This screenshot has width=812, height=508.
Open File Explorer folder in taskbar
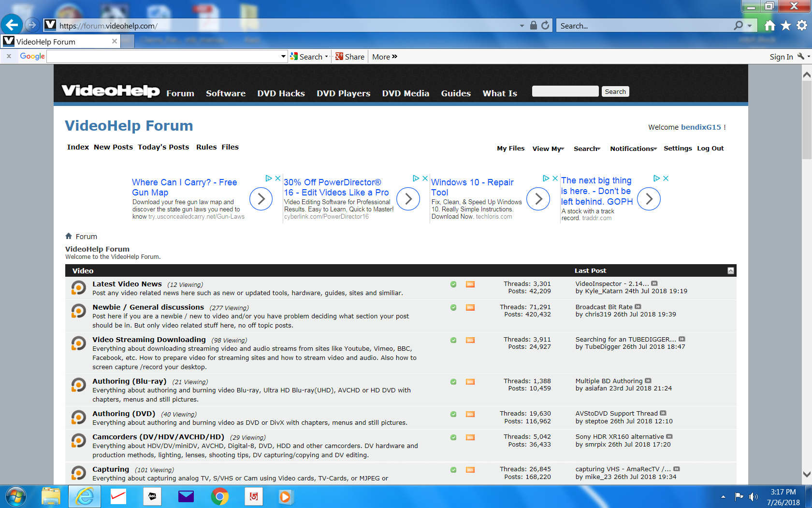click(51, 497)
